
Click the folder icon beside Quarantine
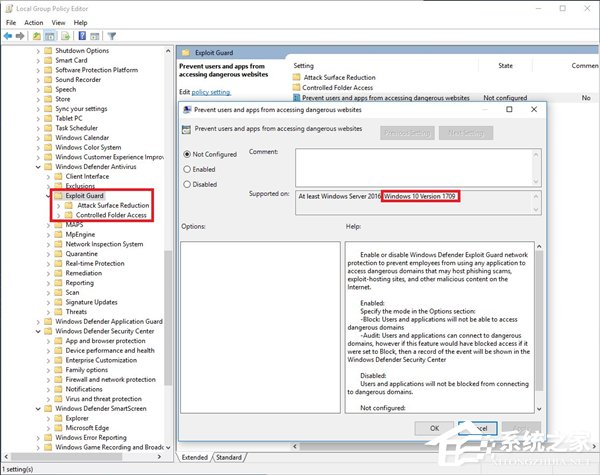[58, 254]
